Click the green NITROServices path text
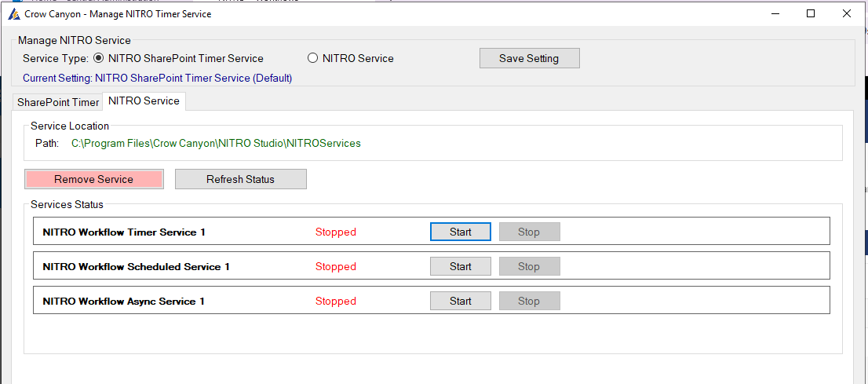 (216, 144)
